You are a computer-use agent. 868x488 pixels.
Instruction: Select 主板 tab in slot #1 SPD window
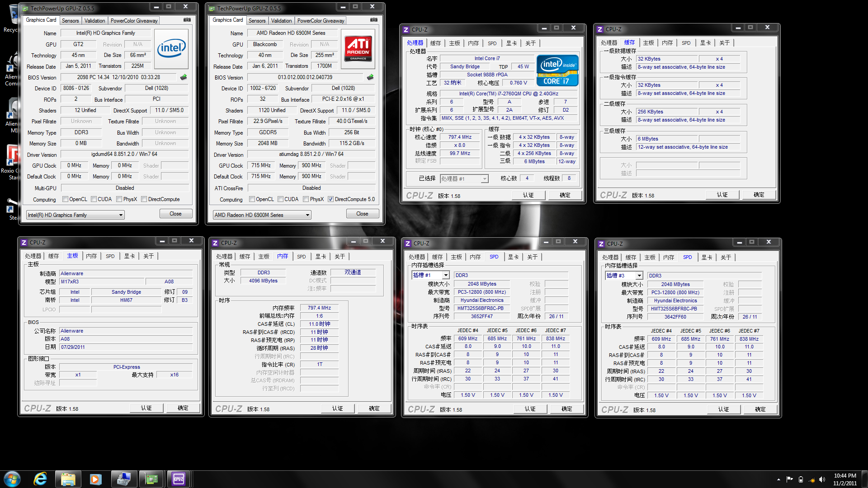(457, 257)
